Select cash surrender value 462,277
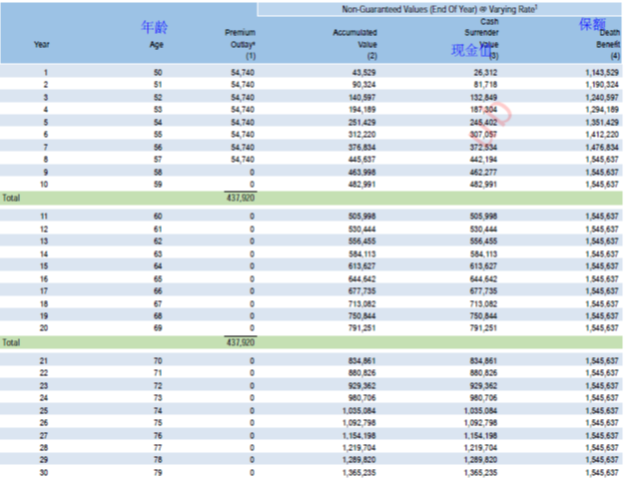This screenshot has height=479, width=639. [484, 172]
